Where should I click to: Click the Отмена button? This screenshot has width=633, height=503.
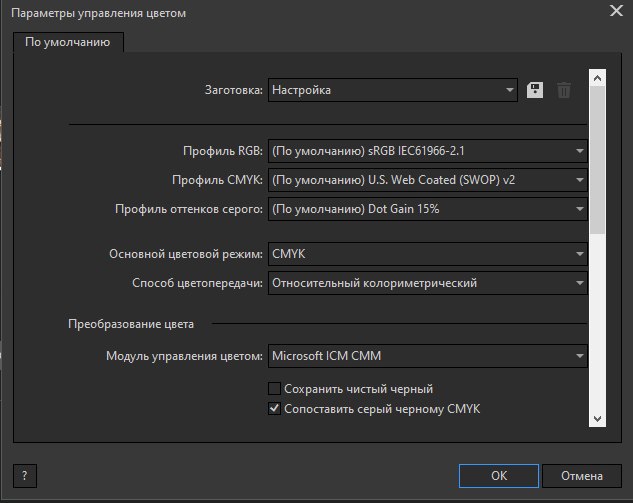point(581,476)
